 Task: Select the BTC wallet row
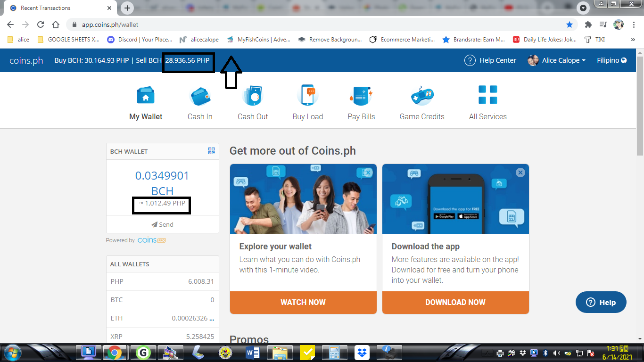tap(162, 300)
